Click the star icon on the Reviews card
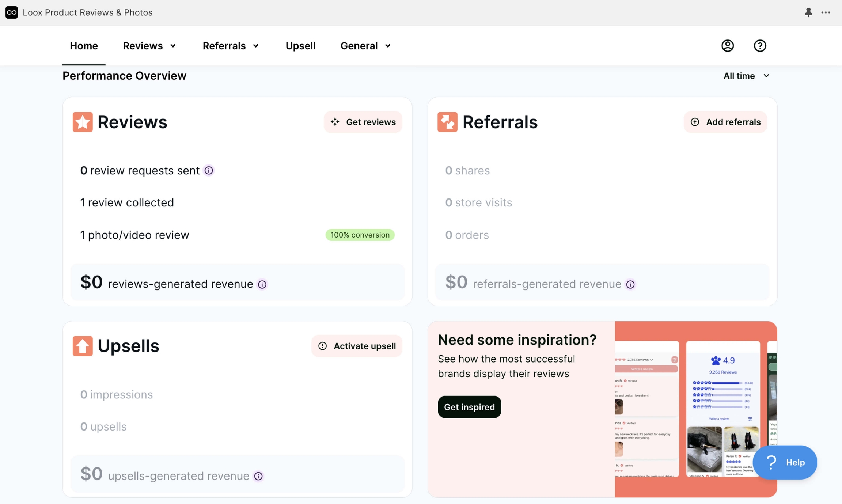The width and height of the screenshot is (842, 504). [82, 122]
